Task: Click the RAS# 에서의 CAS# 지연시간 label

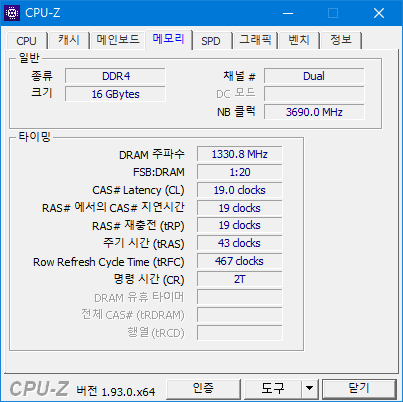Action: 113,208
